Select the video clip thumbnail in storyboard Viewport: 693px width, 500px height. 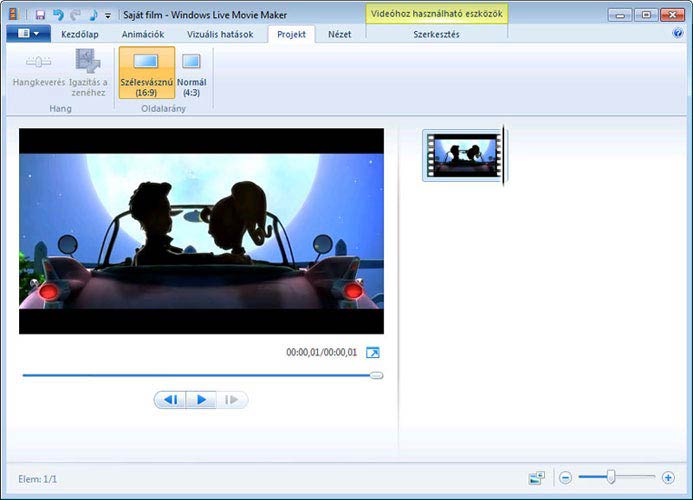[x=463, y=155]
